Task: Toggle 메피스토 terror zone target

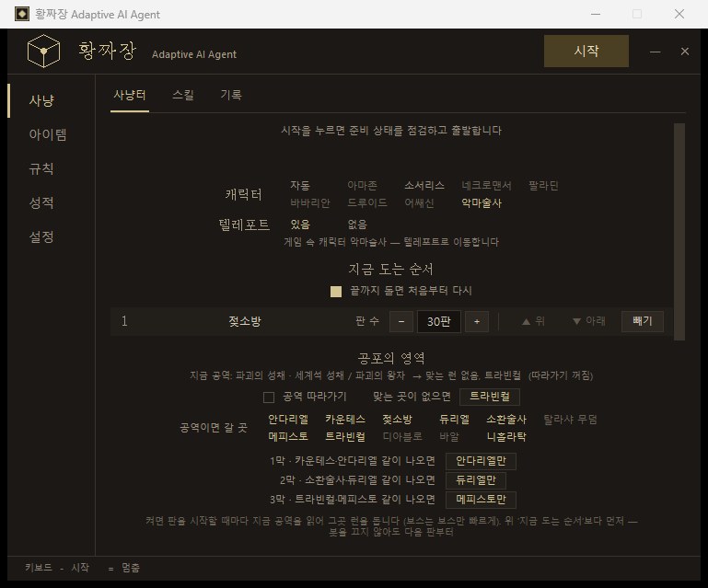Action: [288, 437]
